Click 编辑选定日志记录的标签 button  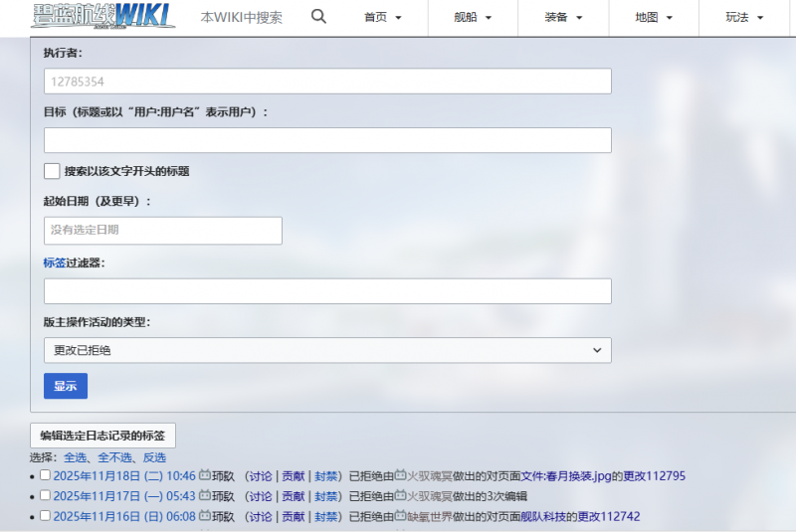(x=102, y=436)
